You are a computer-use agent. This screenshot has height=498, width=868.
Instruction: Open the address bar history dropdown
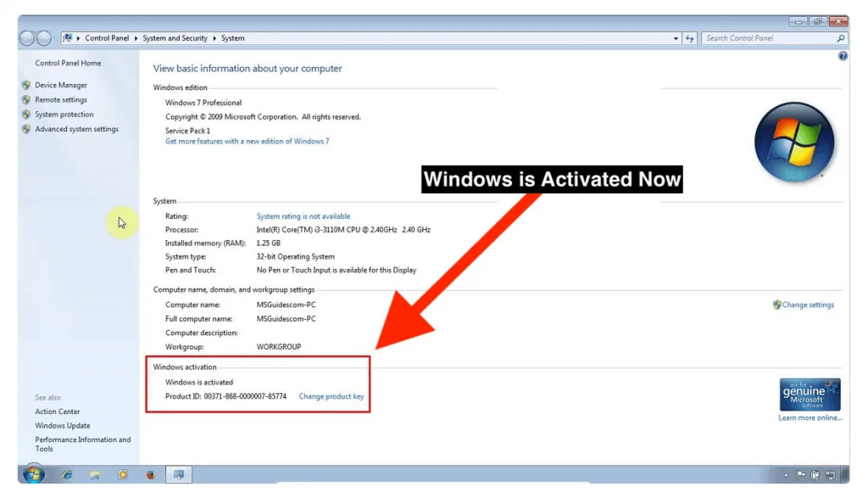click(x=676, y=38)
